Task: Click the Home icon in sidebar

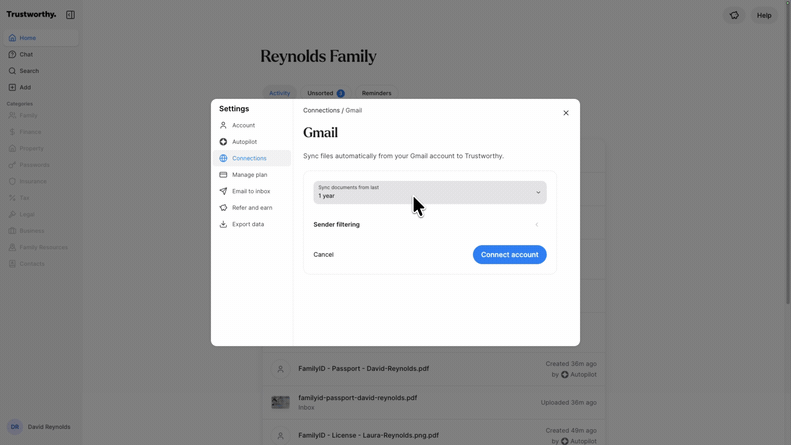Action: click(x=12, y=38)
